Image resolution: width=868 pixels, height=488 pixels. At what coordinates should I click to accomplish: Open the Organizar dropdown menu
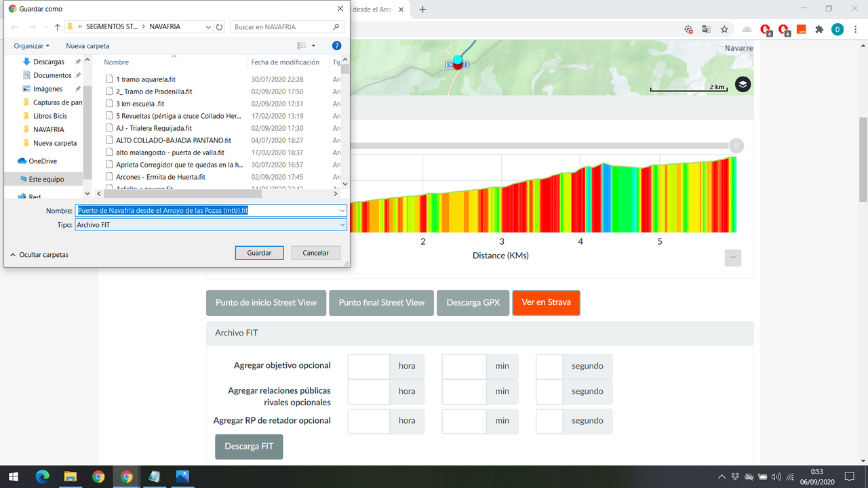tap(32, 45)
